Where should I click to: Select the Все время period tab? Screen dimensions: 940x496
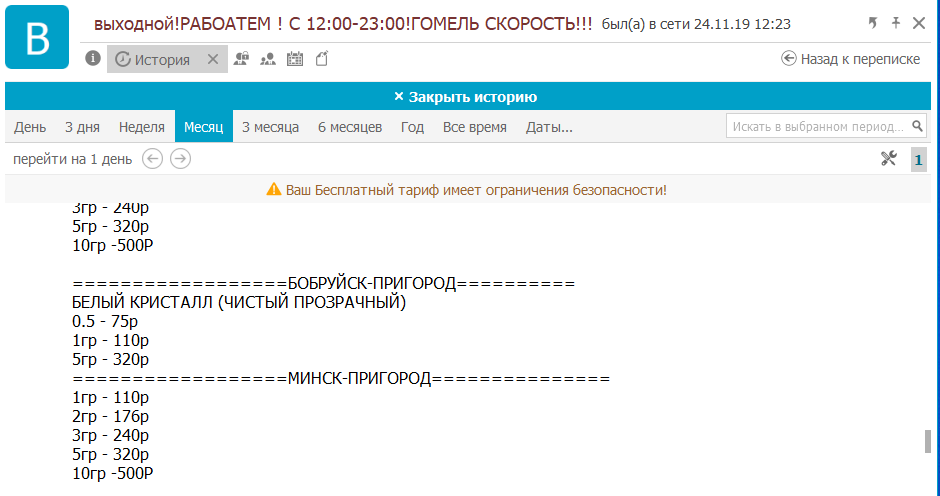[x=475, y=127]
